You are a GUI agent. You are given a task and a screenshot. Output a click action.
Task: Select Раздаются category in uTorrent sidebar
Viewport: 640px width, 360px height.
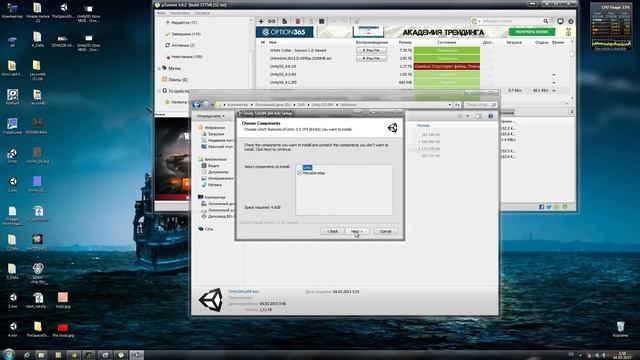tap(184, 23)
